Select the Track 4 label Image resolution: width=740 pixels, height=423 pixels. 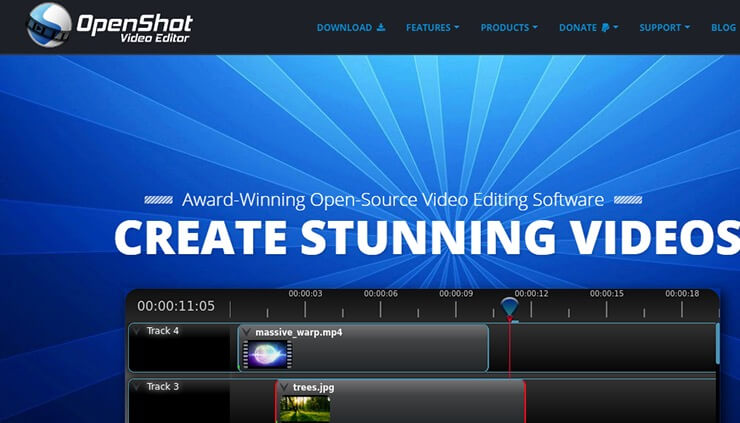(162, 331)
